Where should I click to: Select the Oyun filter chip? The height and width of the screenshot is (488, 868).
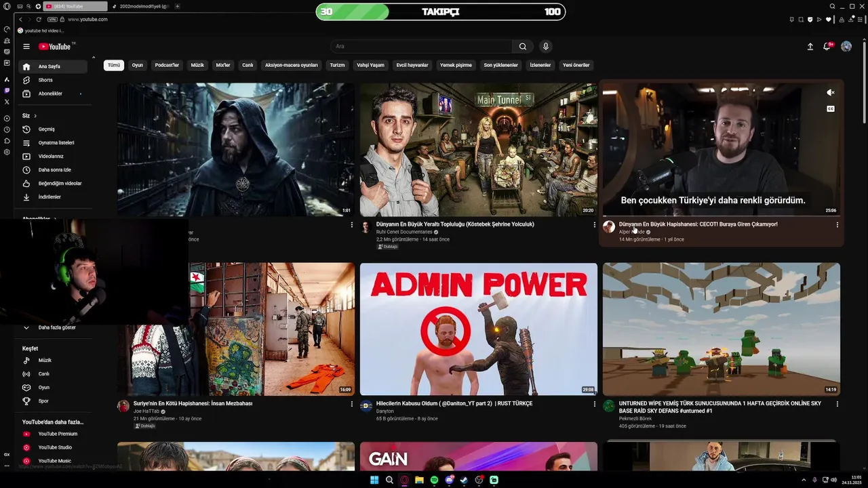(x=138, y=65)
